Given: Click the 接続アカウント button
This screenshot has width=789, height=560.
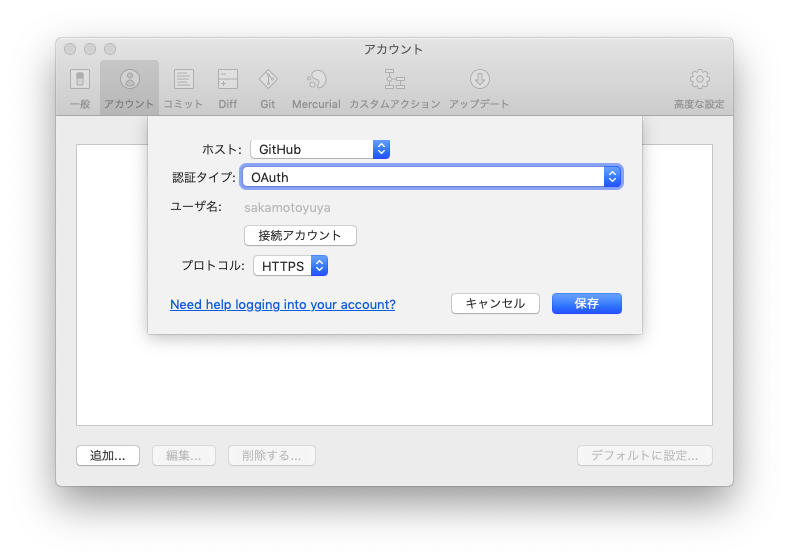Looking at the screenshot, I should [300, 235].
